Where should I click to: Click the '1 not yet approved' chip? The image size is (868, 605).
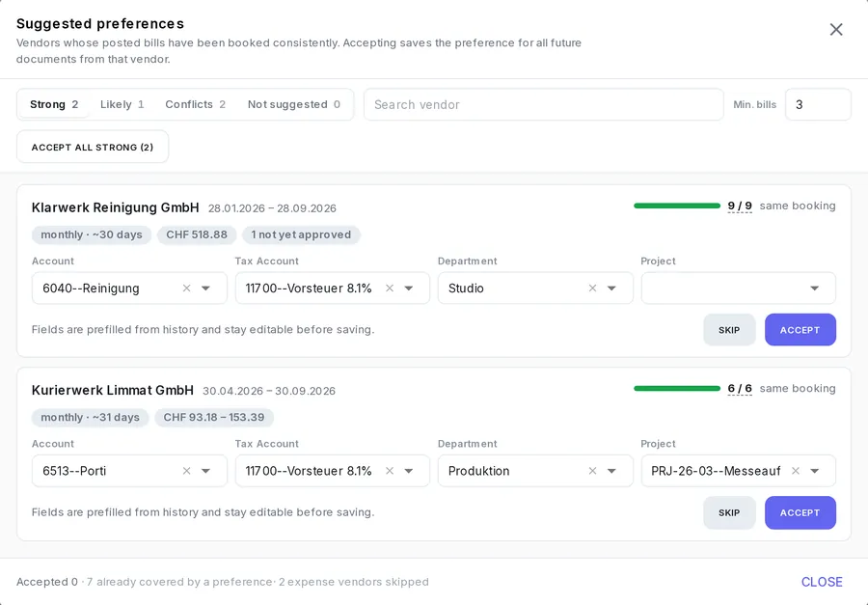301,234
